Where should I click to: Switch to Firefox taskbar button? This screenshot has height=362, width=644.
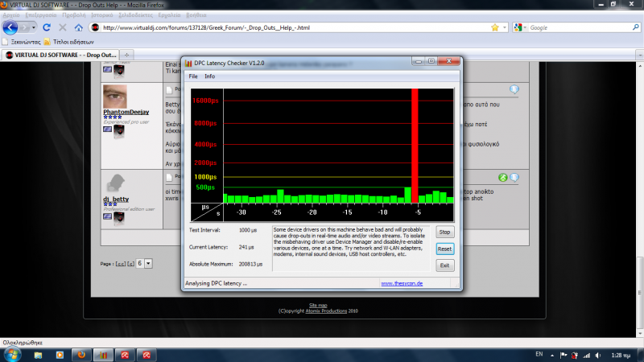[81, 355]
